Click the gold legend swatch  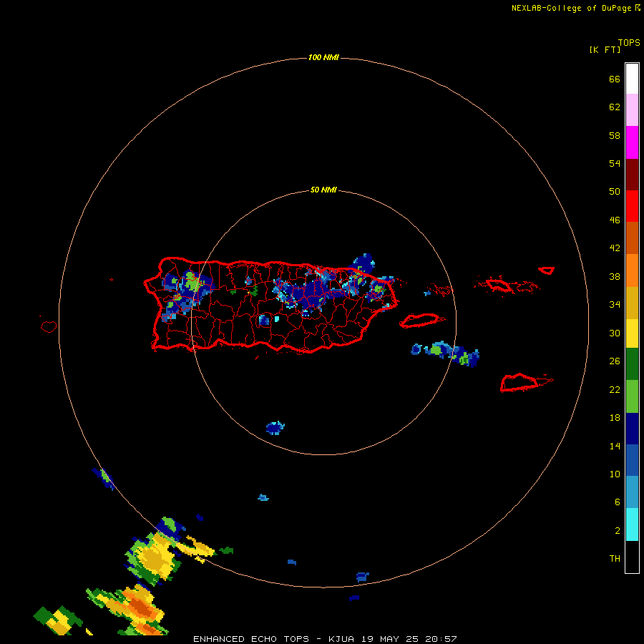632,303
